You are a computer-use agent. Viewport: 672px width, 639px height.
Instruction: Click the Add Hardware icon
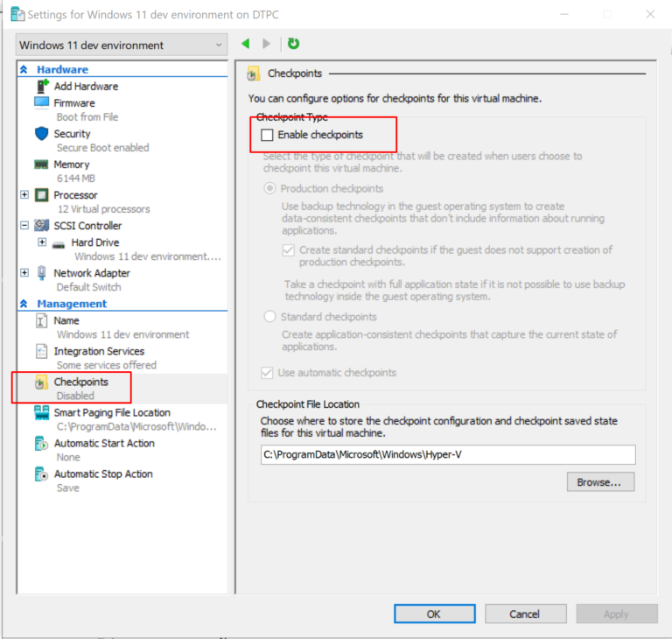pos(42,86)
